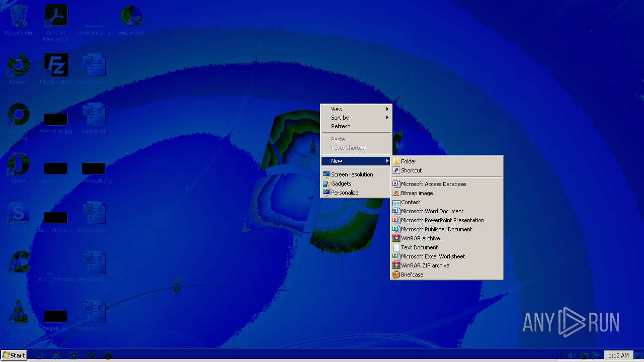Select the CCleaner desktop shortcut
This screenshot has height=362, width=644.
click(18, 266)
